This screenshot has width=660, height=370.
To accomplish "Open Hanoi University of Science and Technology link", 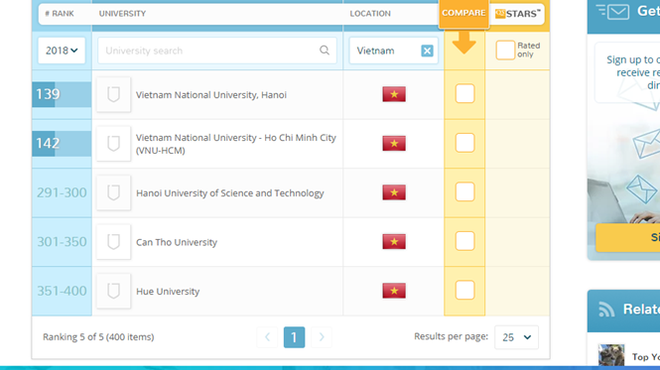I will [x=230, y=193].
